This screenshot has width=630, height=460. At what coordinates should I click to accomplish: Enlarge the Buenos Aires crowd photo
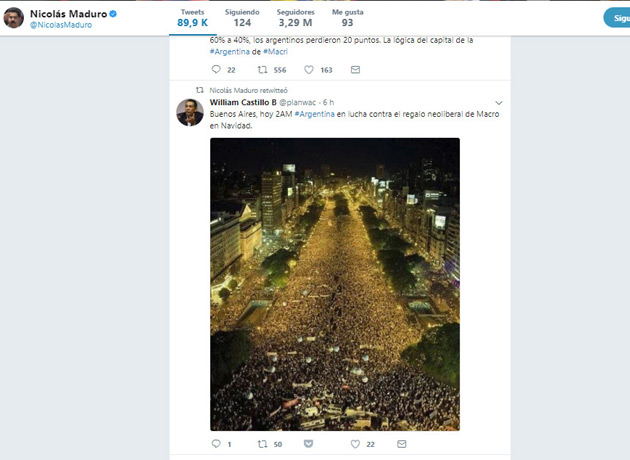pos(334,284)
